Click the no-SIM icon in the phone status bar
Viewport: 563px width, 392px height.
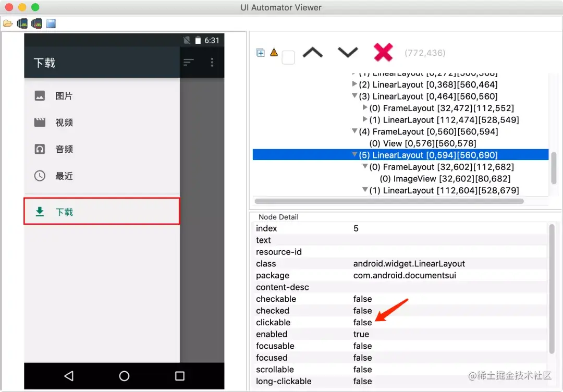(x=187, y=40)
